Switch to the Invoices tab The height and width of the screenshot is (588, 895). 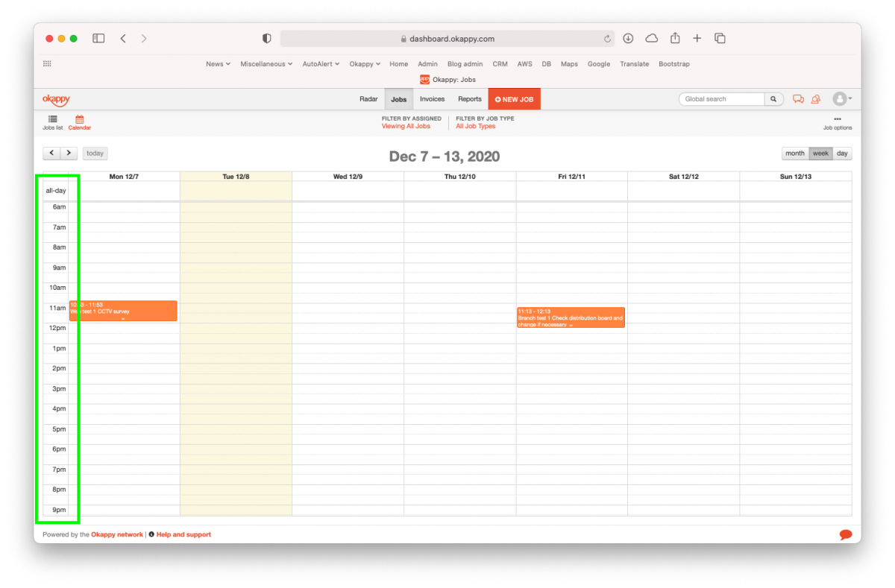click(x=432, y=98)
